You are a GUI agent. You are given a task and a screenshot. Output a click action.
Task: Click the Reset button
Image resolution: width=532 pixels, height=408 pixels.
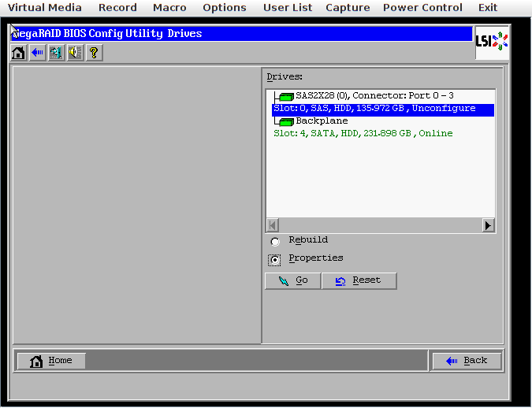[359, 281]
